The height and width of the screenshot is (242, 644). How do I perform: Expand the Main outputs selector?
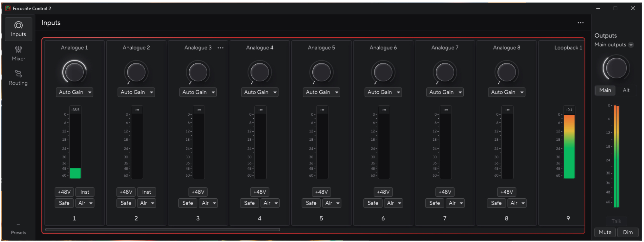coord(631,45)
